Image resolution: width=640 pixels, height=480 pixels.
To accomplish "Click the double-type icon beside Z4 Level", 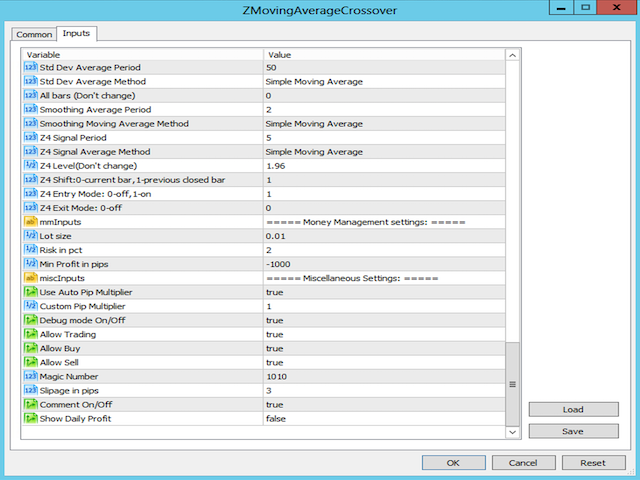I will click(x=31, y=166).
